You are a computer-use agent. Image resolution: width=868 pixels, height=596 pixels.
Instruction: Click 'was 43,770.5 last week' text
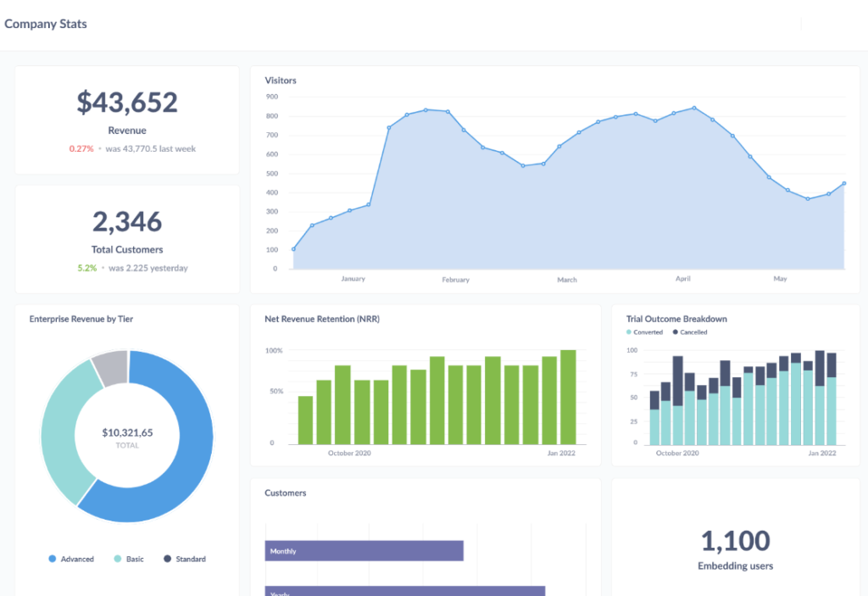(151, 149)
